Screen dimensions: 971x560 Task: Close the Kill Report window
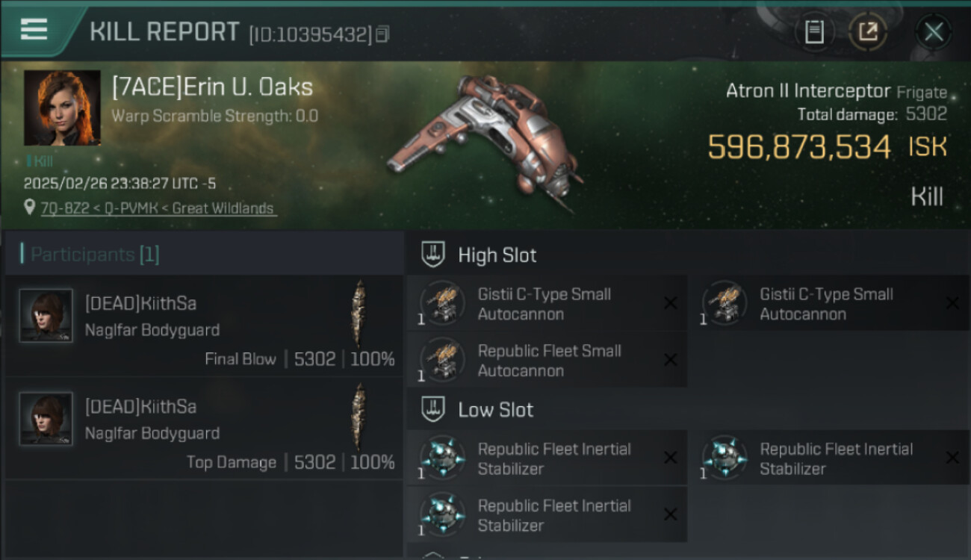(934, 32)
